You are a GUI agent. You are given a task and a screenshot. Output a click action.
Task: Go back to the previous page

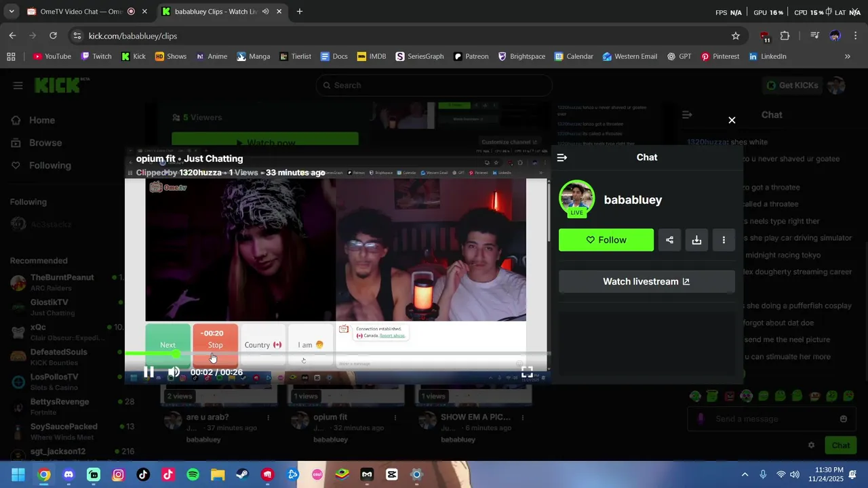pos(12,36)
